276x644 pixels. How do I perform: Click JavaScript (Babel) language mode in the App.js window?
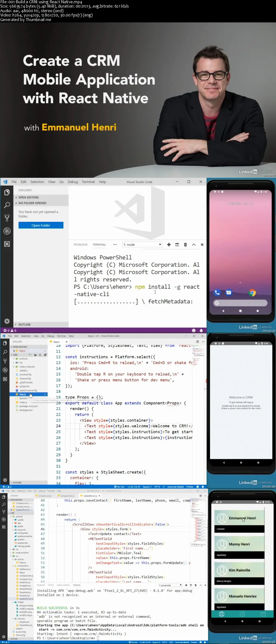(175, 487)
